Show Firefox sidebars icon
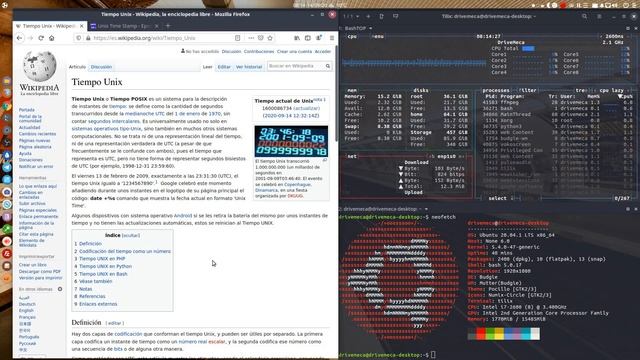The width and height of the screenshot is (640, 360). point(308,38)
